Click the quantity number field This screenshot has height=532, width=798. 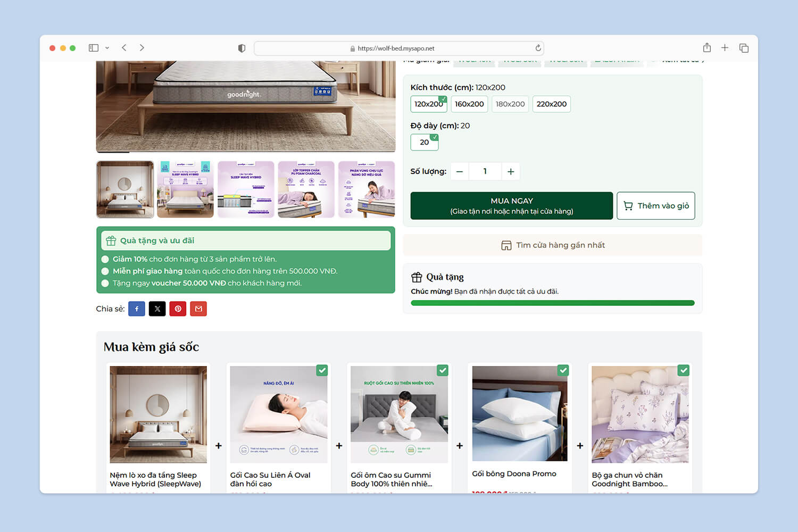click(x=485, y=171)
